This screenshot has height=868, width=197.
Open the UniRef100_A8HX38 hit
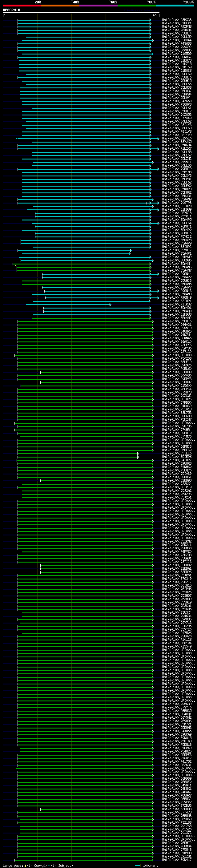point(177,20)
